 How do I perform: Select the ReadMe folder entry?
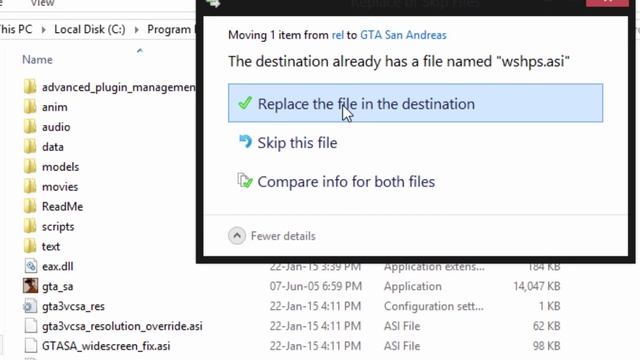coord(62,207)
